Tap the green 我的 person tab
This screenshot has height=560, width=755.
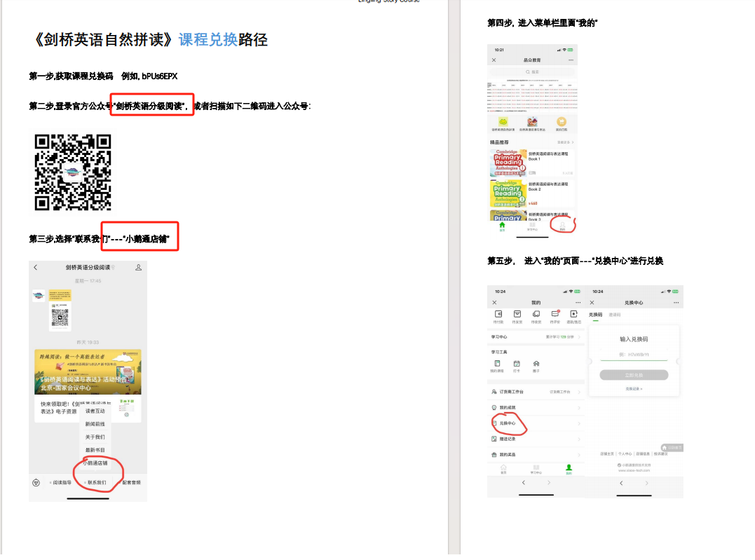569,470
